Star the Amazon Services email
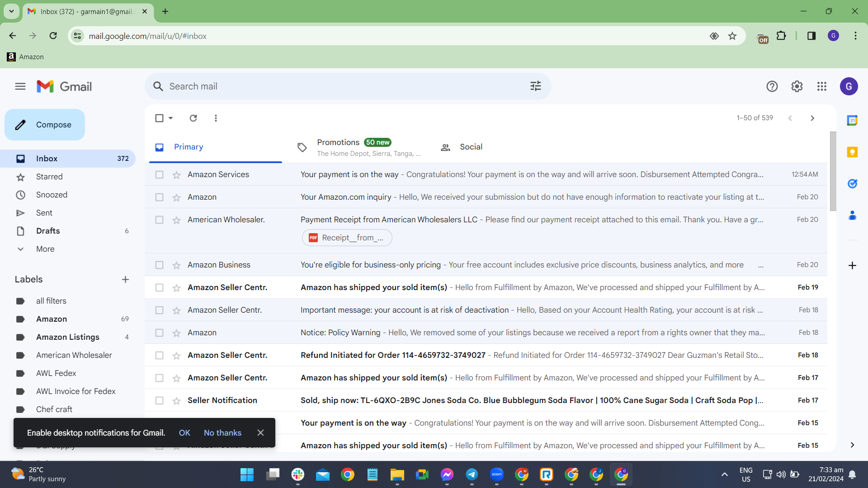 click(176, 175)
